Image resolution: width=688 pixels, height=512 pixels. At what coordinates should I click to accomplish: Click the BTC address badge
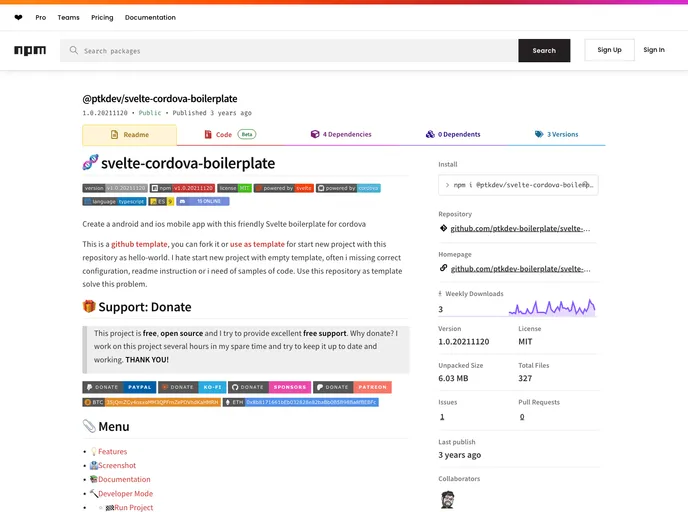pyautogui.click(x=151, y=402)
